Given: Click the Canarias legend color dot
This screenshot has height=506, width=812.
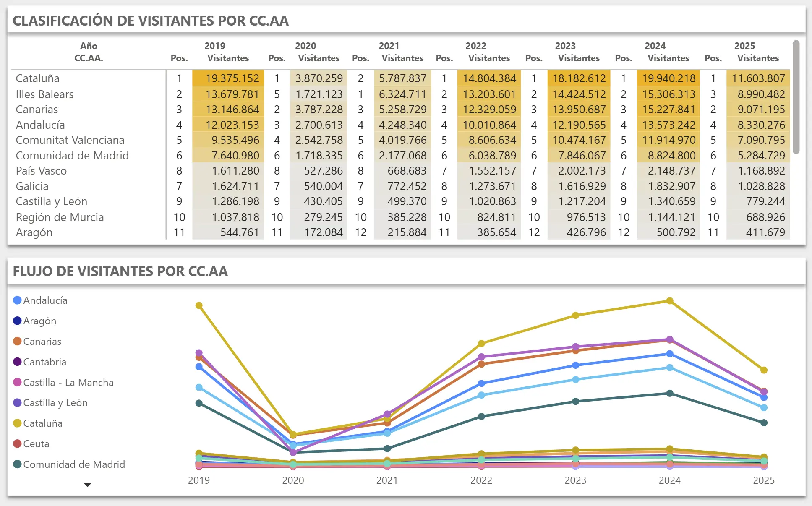Looking at the screenshot, I should 17,342.
